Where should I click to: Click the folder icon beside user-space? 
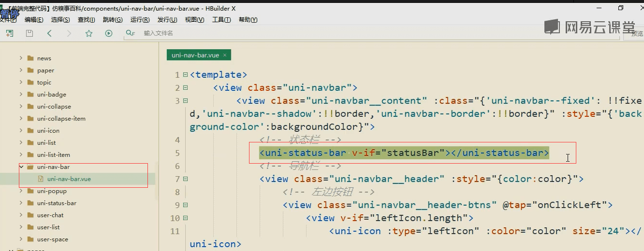[x=30, y=239]
